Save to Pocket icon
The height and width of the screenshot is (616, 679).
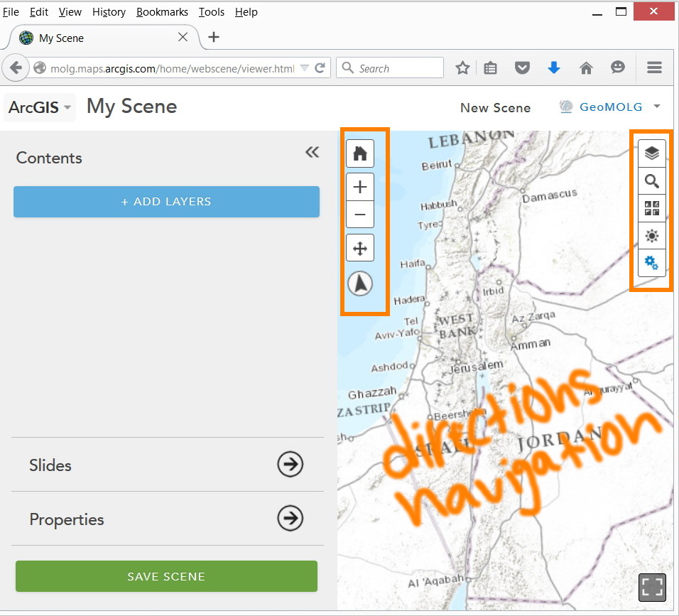click(522, 68)
